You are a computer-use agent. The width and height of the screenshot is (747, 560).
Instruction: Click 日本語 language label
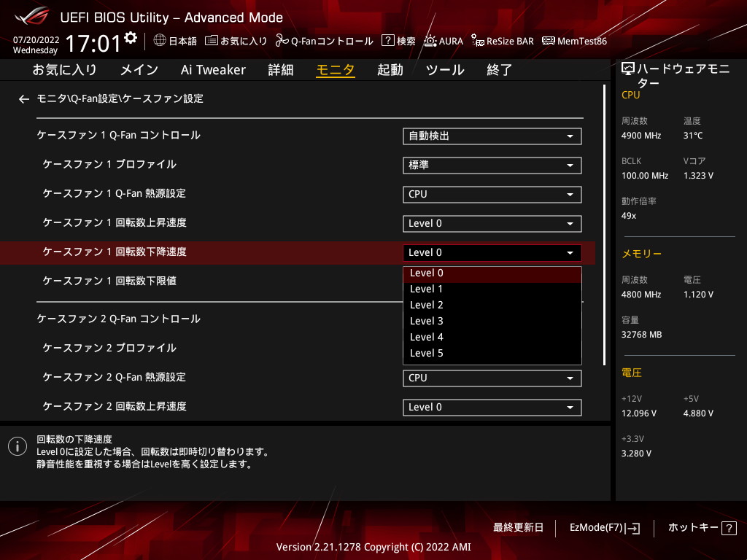pyautogui.click(x=183, y=42)
